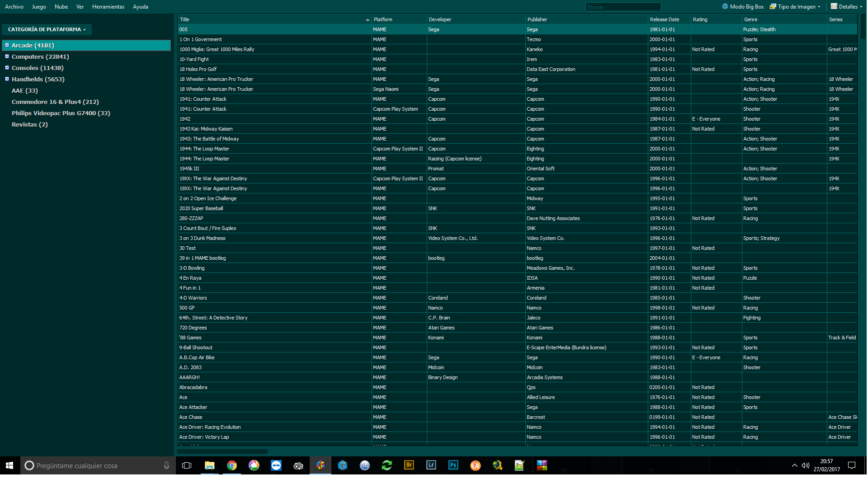This screenshot has height=488, width=868.
Task: Open the Ayuda menu
Action: (x=141, y=7)
